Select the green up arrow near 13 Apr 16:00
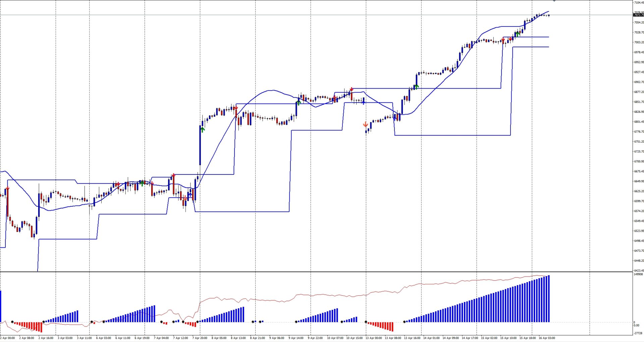Viewport: 644px width, 342px height. [416, 87]
